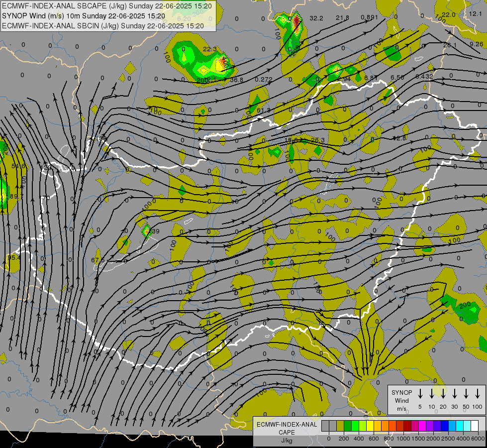Pick the olive swatch in CAPE legend

coord(340,426)
